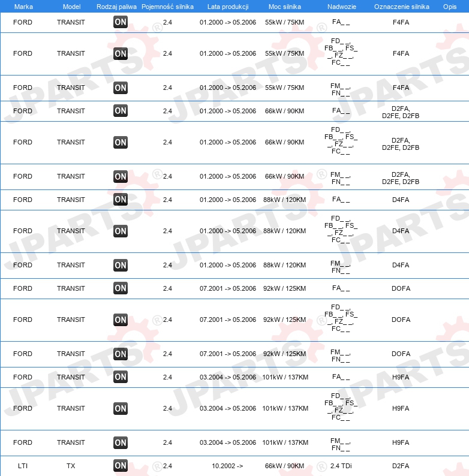Select the ON icon in the 66kW FD__ row

121,142
